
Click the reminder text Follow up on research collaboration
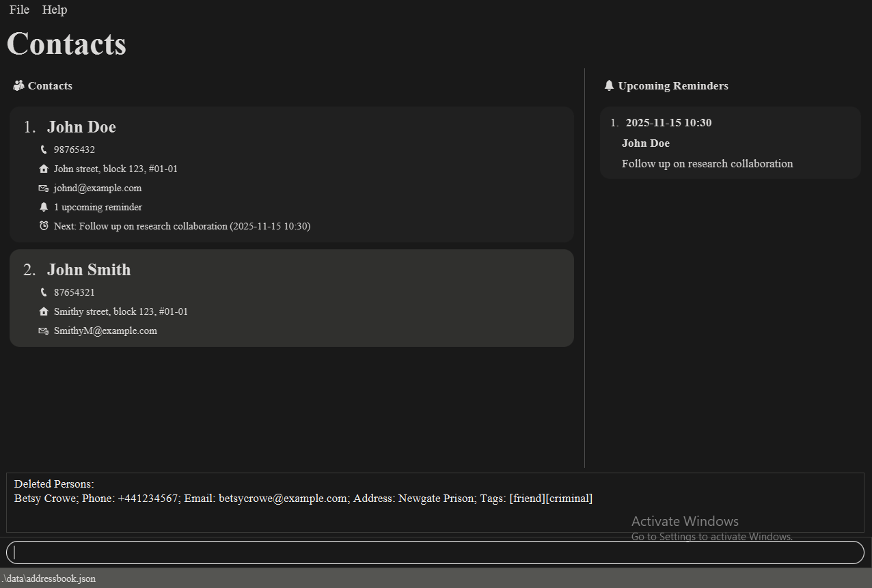(x=707, y=164)
